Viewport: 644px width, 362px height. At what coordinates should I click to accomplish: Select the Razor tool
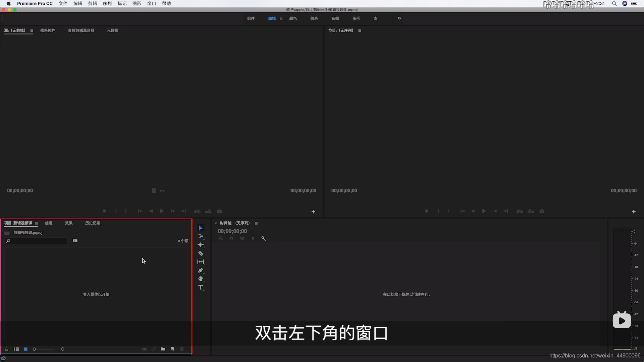coord(201,253)
